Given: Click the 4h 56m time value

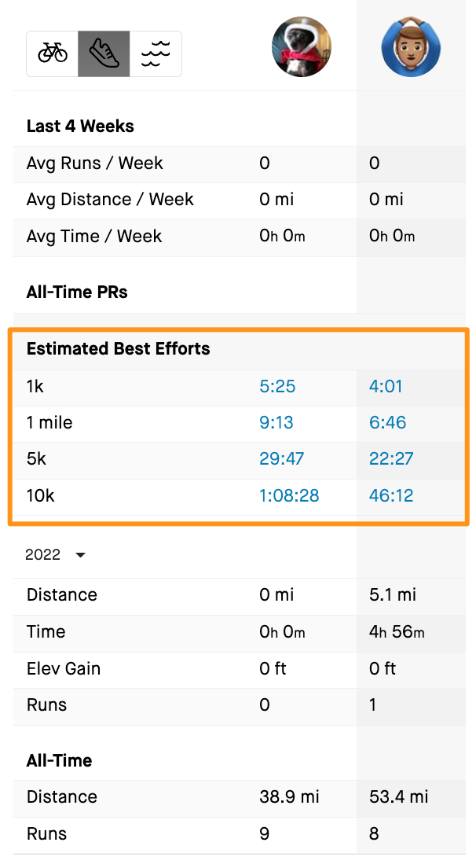Looking at the screenshot, I should click(397, 632).
